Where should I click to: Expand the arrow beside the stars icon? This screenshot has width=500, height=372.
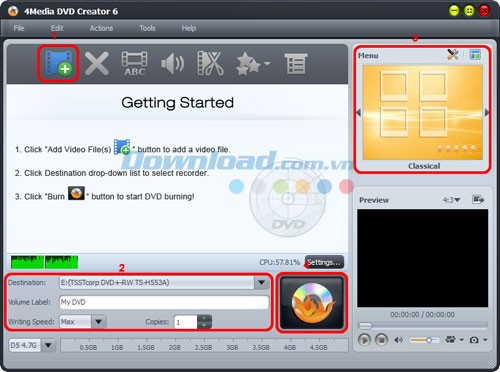click(x=267, y=63)
